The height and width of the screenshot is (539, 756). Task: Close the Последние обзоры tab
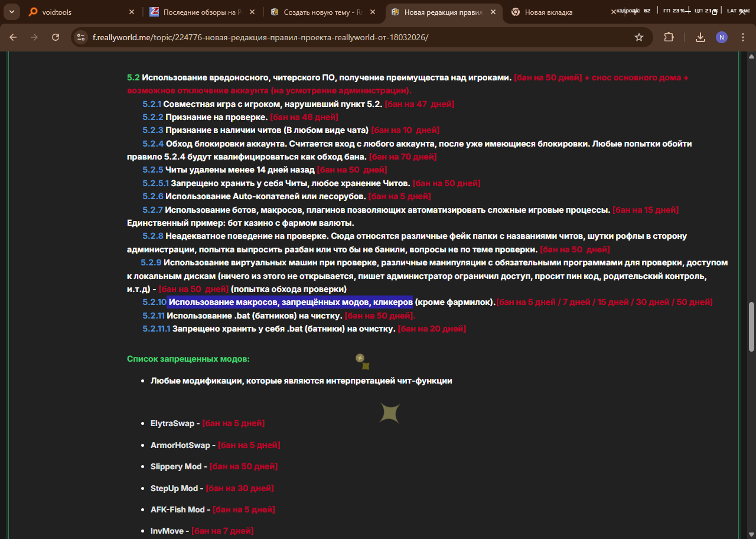[x=252, y=12]
